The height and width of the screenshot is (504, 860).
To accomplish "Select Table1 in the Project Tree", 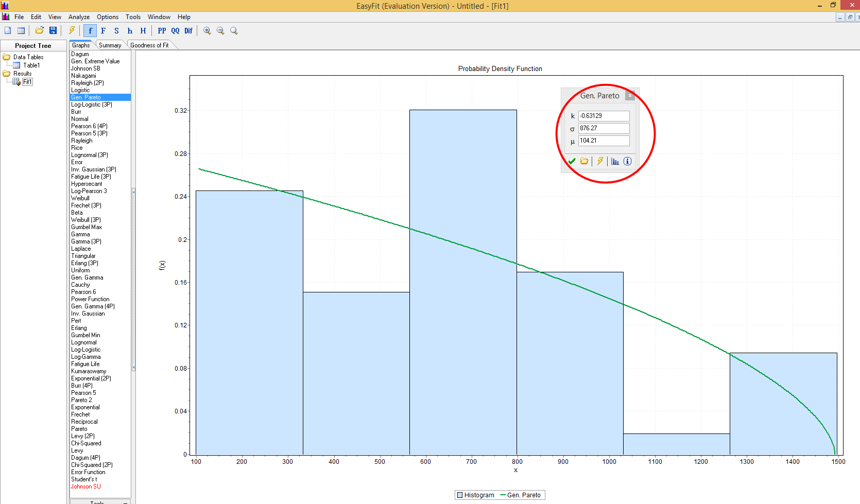I will (x=31, y=65).
